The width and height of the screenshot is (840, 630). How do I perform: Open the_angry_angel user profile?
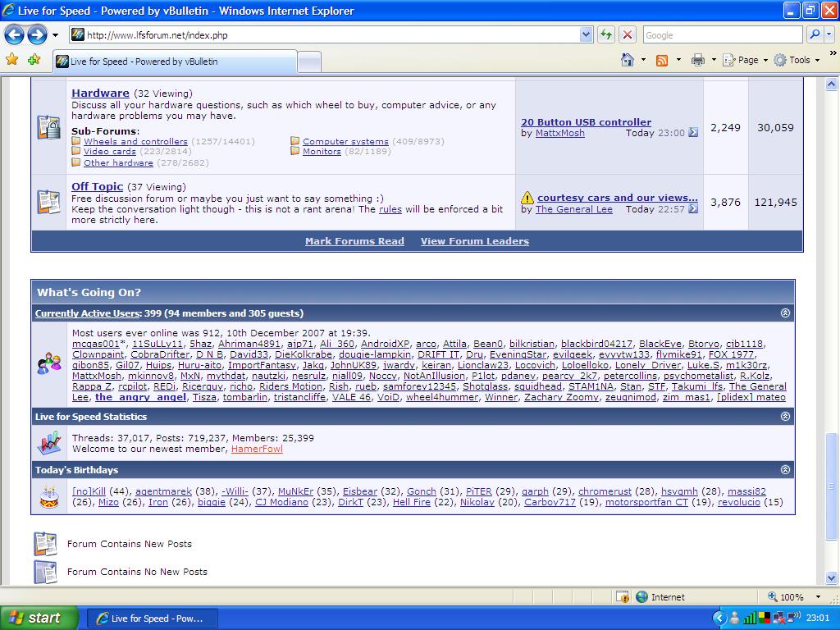[141, 397]
